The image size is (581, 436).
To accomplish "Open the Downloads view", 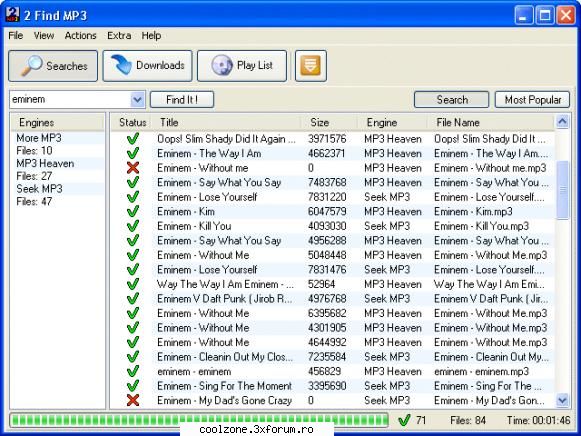I will [x=147, y=66].
